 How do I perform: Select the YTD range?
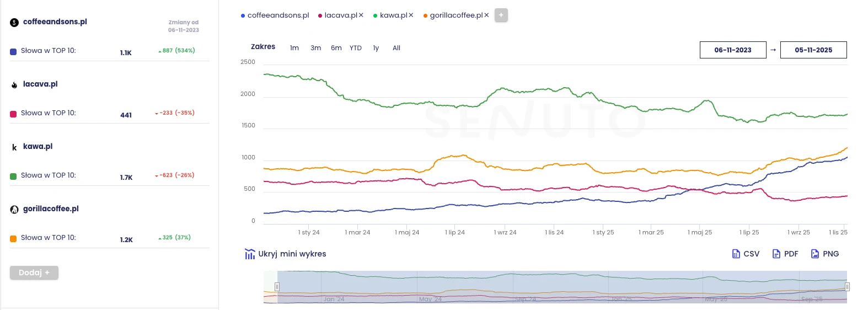click(356, 48)
